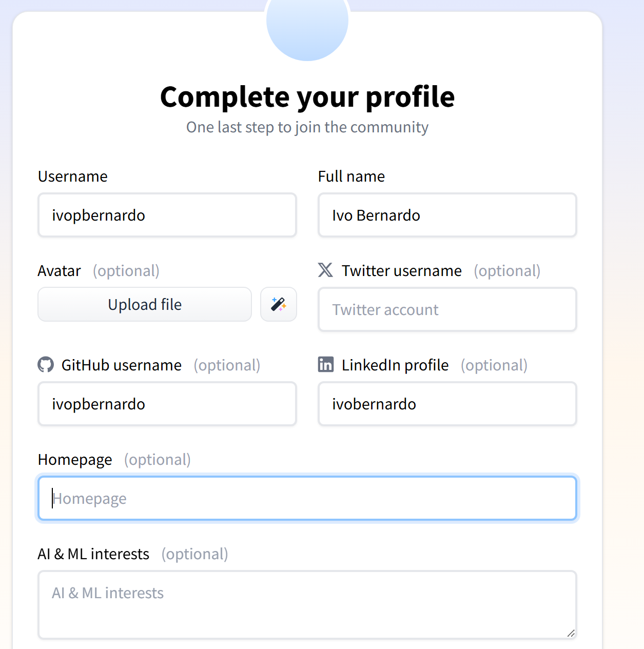The width and height of the screenshot is (644, 649).
Task: Click the One last step subtitle text
Action: [x=307, y=127]
